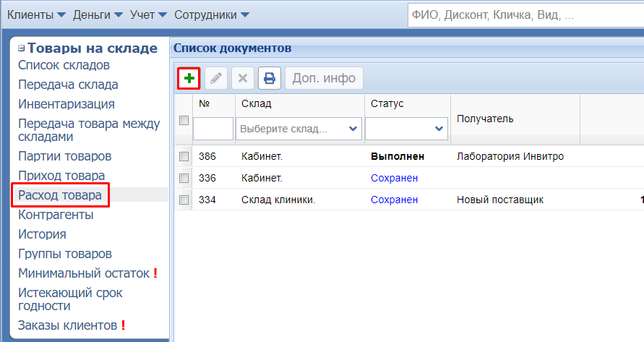
Task: Open the Клиенты menu
Action: coord(35,14)
